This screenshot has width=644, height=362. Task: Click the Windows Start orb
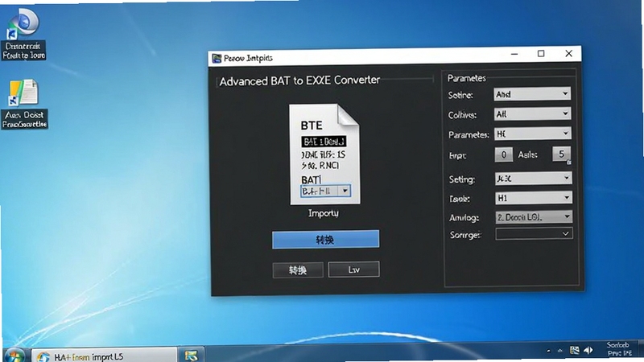[x=14, y=355]
